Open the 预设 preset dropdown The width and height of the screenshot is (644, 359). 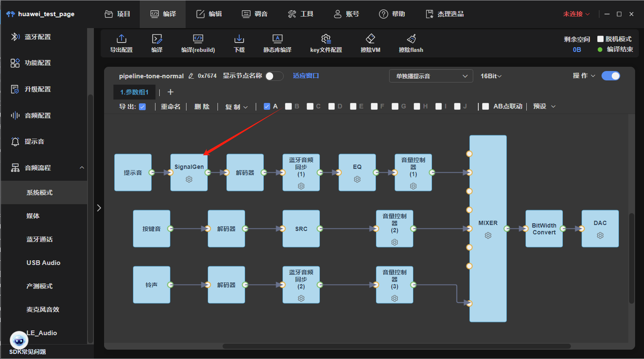[x=544, y=106]
